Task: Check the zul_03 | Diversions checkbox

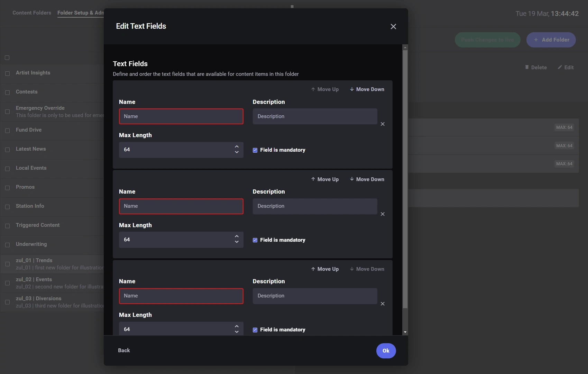Action: click(x=7, y=302)
